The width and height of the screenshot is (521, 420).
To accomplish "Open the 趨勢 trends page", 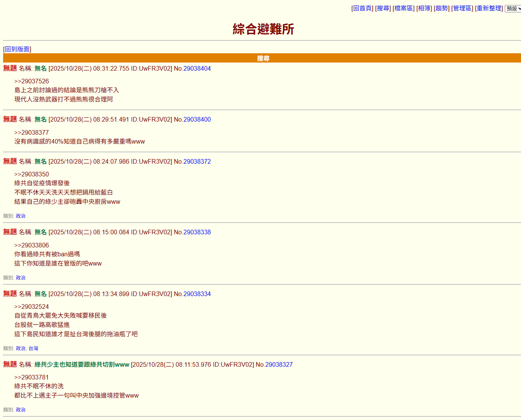I will click(441, 8).
